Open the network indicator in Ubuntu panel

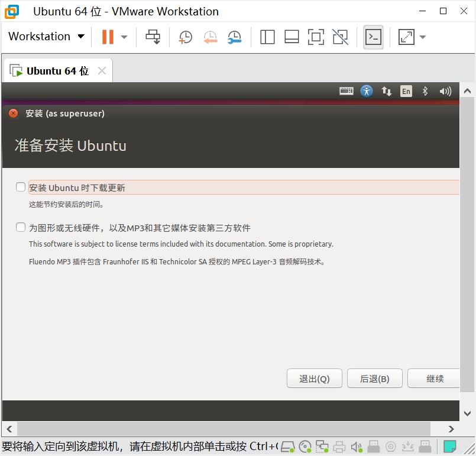click(x=387, y=90)
